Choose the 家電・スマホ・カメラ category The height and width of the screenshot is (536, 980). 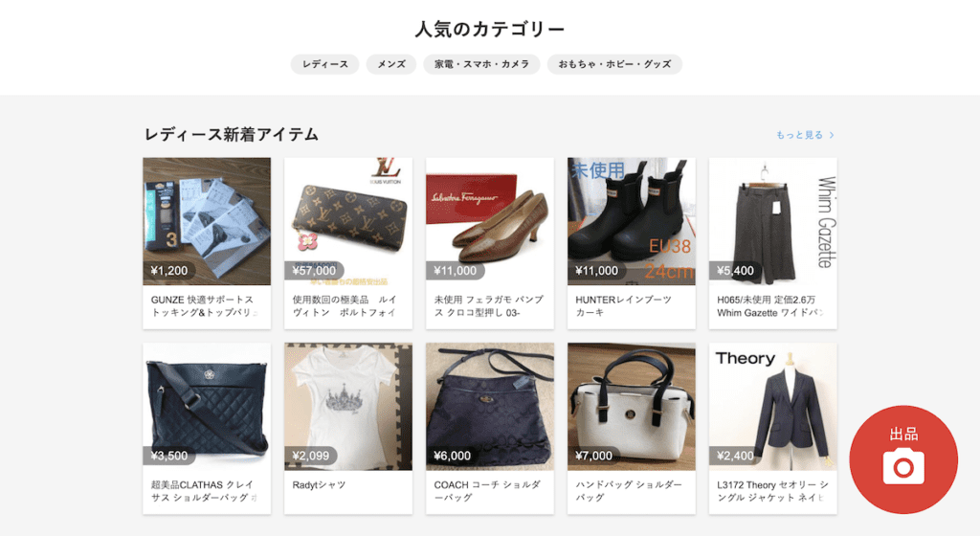(482, 64)
